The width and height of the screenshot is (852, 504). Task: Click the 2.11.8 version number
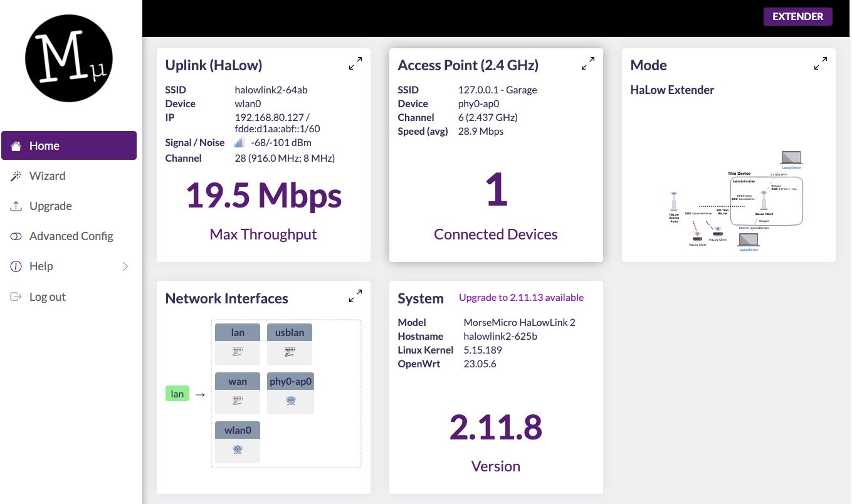click(496, 427)
